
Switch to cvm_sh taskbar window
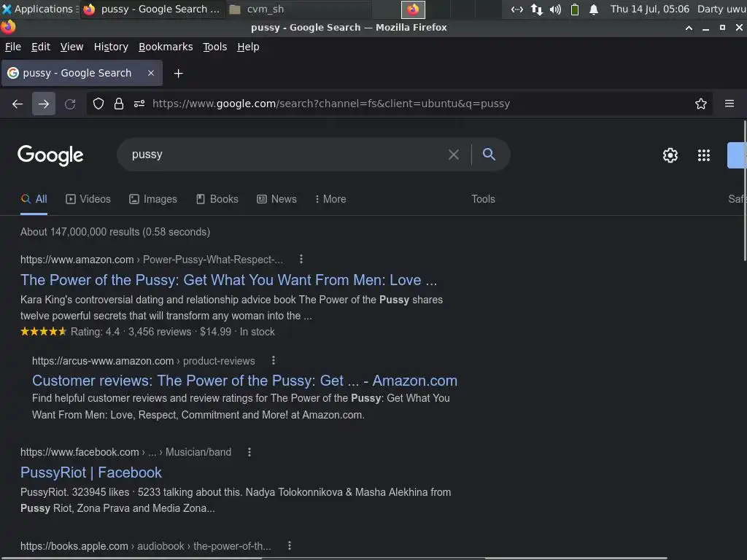(298, 9)
